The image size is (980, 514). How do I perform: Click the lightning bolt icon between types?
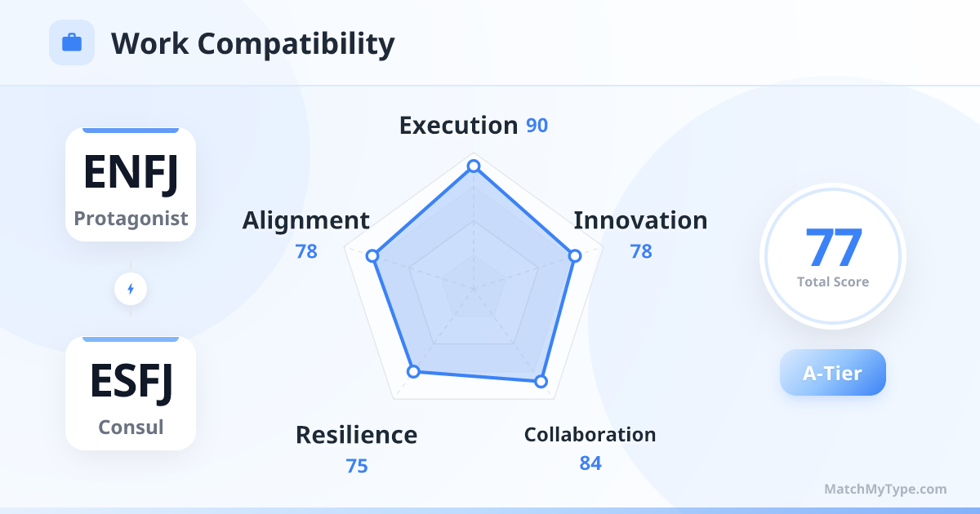(131, 289)
